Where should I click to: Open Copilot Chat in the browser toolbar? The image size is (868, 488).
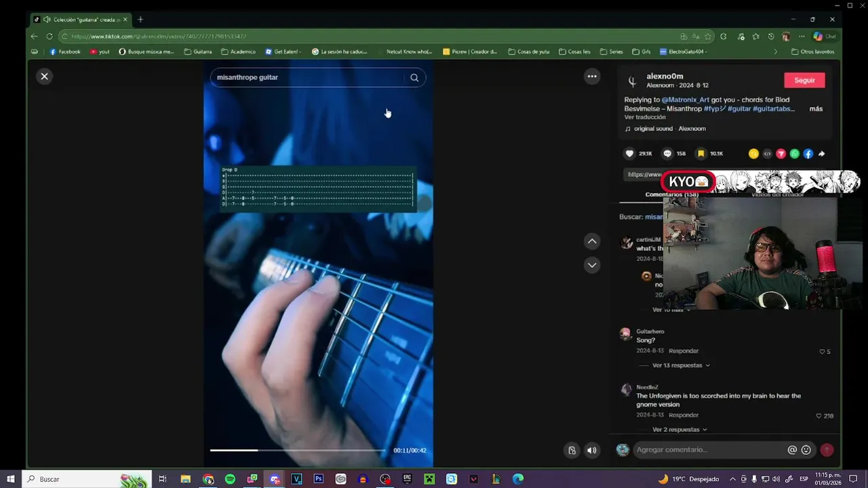point(825,36)
